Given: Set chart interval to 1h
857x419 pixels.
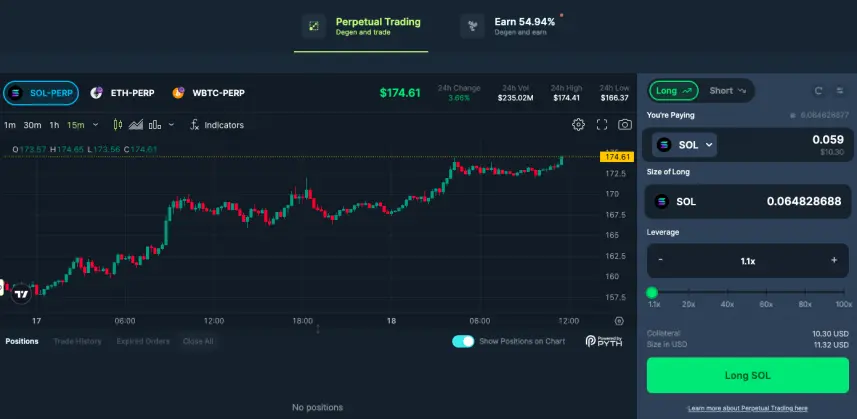Looking at the screenshot, I should [x=54, y=125].
